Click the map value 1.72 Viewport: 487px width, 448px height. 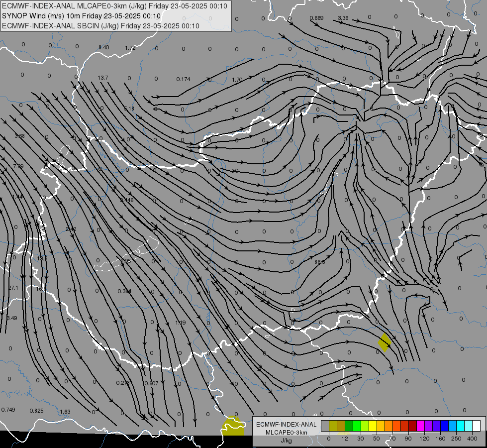click(130, 48)
